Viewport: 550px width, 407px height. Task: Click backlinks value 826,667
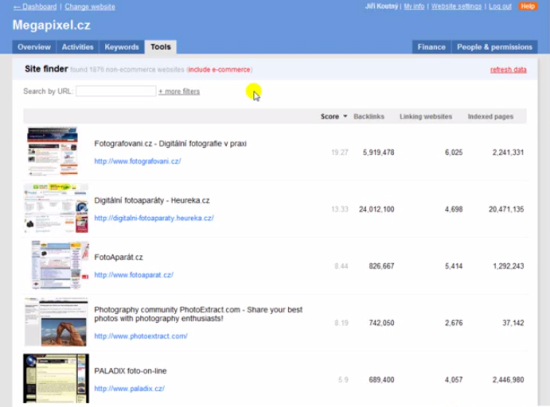pyautogui.click(x=382, y=266)
